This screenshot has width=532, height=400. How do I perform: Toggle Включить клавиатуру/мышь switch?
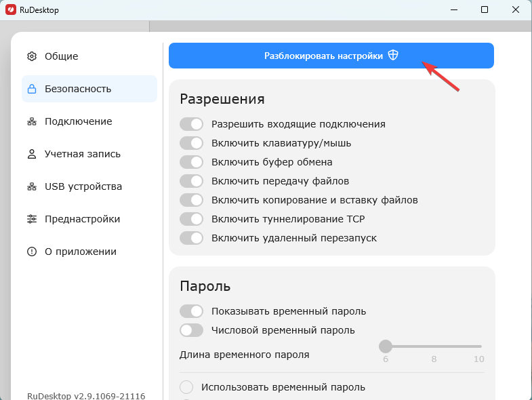[x=191, y=143]
